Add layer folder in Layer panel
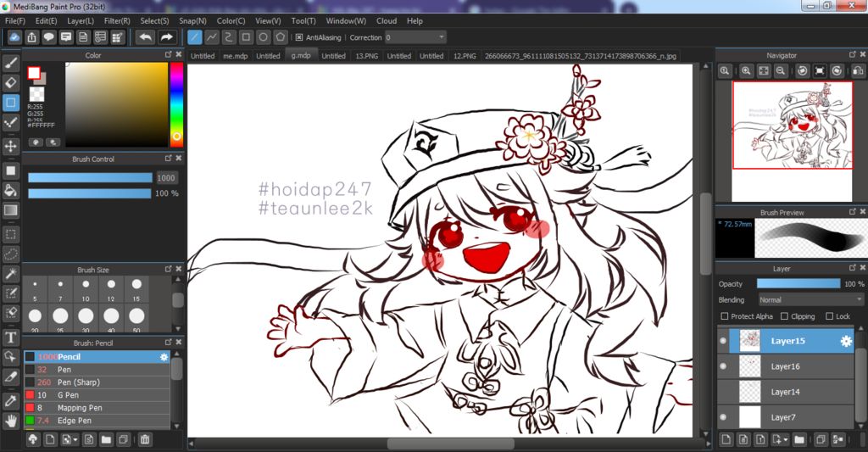Screen dimensions: 868x452 coord(799,439)
